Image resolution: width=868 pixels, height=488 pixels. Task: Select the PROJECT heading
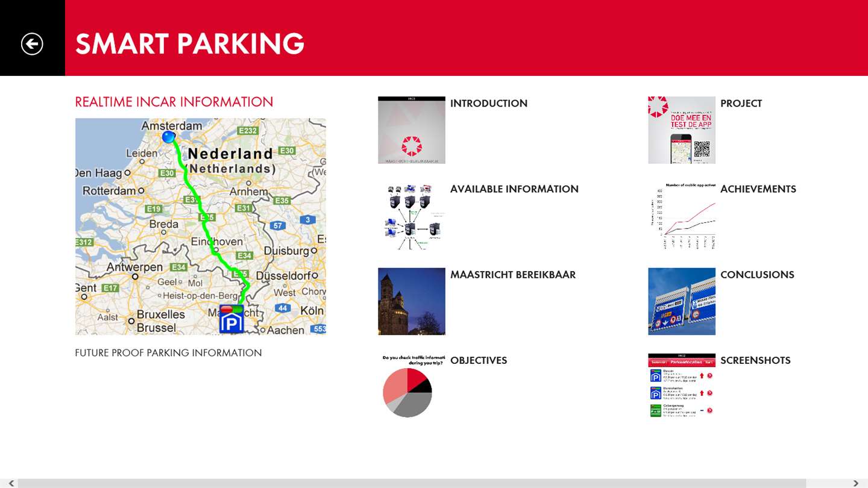(741, 104)
